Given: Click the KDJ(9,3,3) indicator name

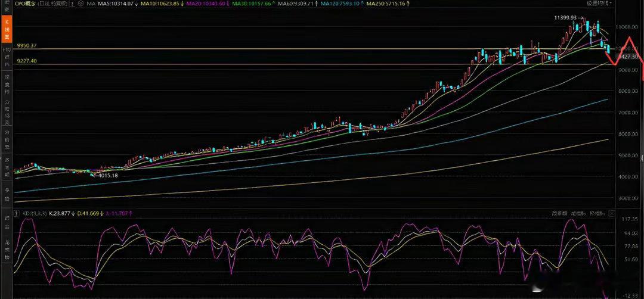Looking at the screenshot, I should click(x=35, y=213).
